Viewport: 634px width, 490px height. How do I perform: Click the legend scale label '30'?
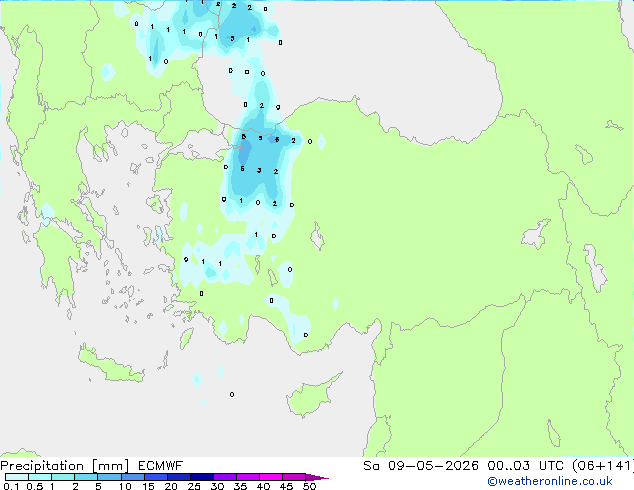pos(217,486)
